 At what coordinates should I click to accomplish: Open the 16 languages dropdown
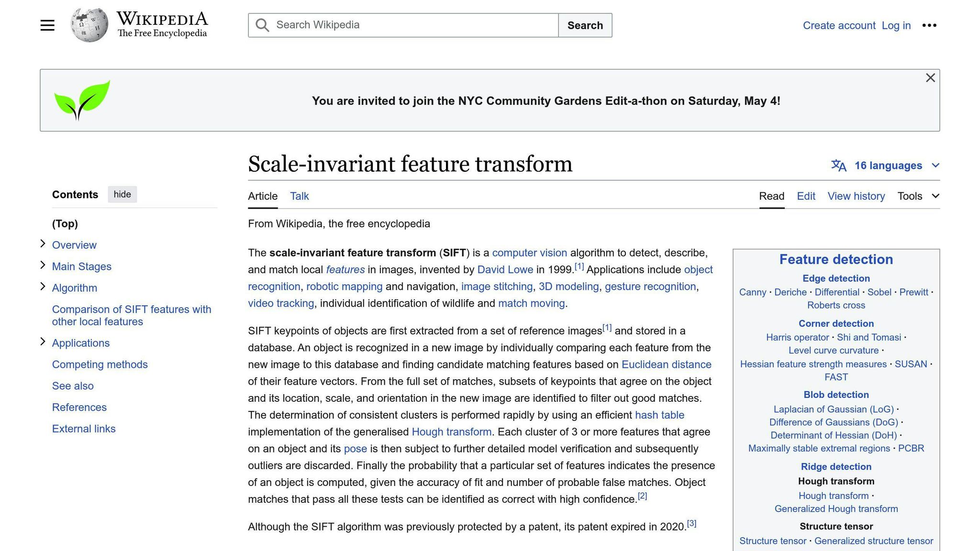pyautogui.click(x=888, y=165)
